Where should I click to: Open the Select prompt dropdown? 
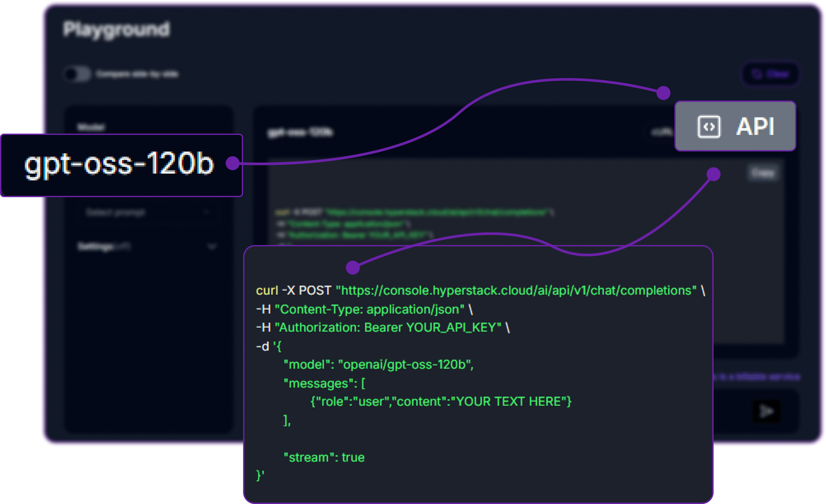tap(148, 212)
